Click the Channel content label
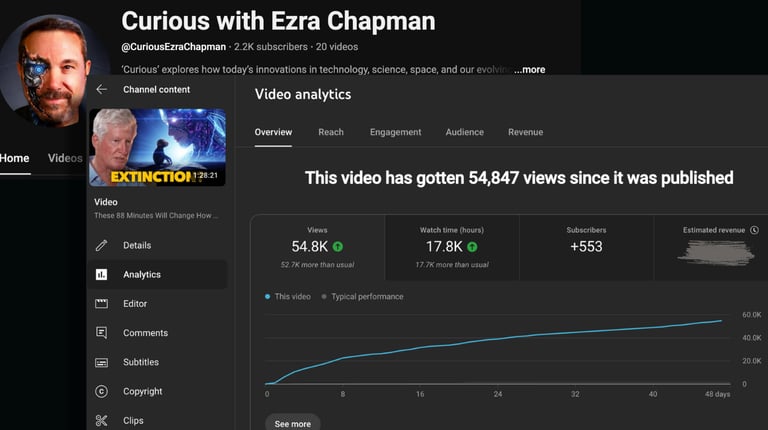This screenshot has height=430, width=768. point(157,90)
